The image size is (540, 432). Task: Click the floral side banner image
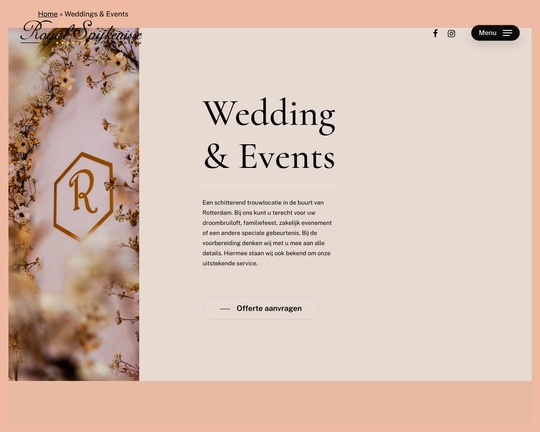[x=74, y=204]
